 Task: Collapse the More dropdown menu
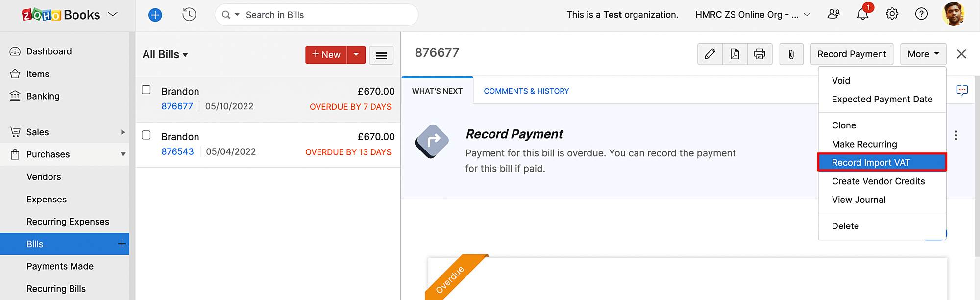pyautogui.click(x=923, y=54)
